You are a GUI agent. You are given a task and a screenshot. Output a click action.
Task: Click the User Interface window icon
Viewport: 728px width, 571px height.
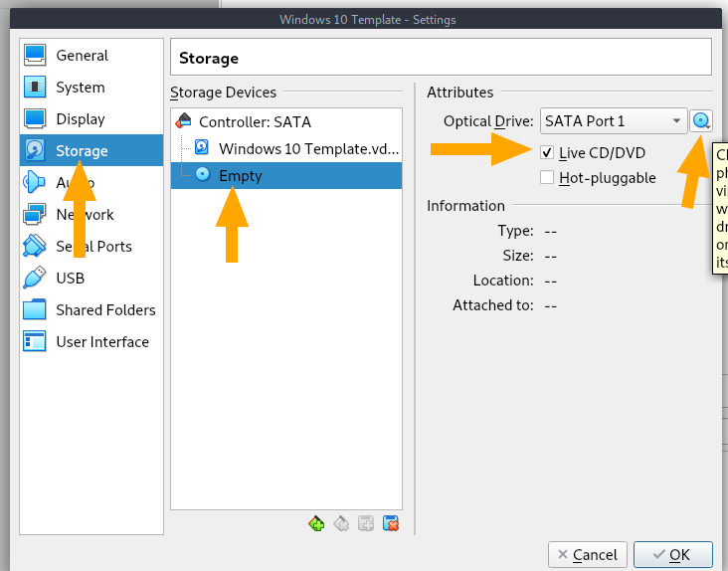[35, 341]
